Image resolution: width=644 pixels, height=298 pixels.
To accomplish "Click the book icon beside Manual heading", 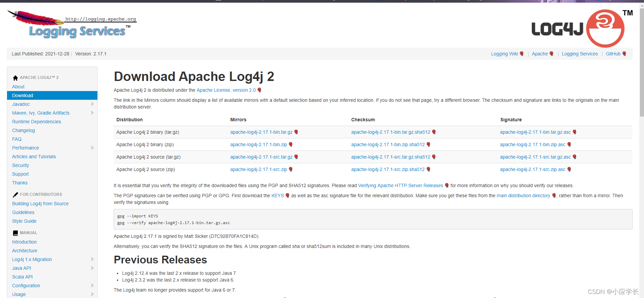I will 15,233.
